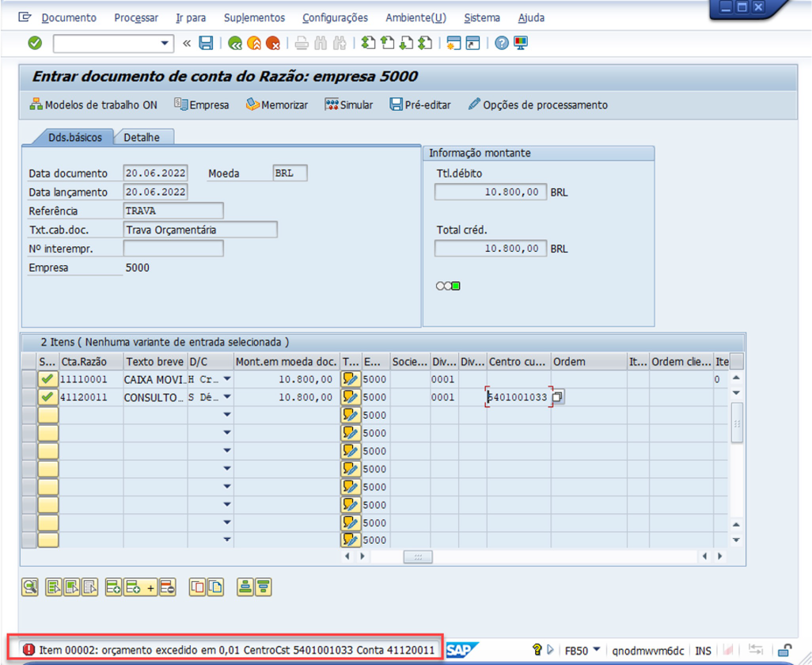Click the delete row icon below table

[x=167, y=587]
